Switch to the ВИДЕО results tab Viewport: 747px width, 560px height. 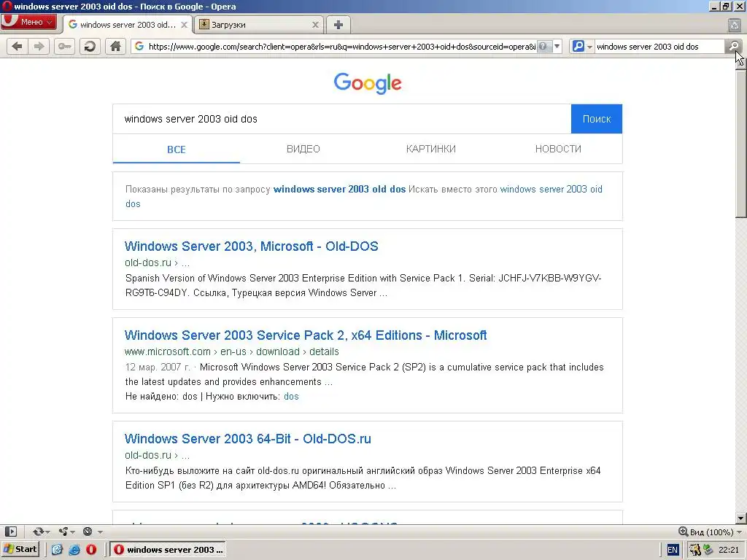tap(303, 149)
